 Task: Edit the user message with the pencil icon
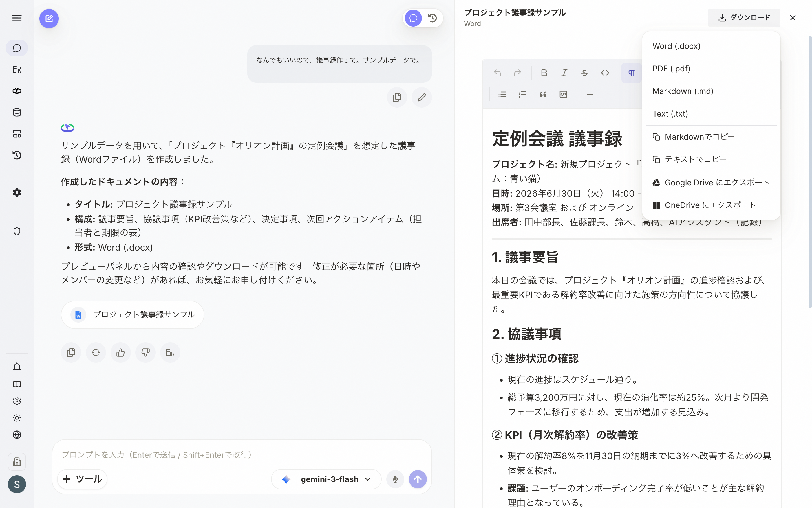422,97
